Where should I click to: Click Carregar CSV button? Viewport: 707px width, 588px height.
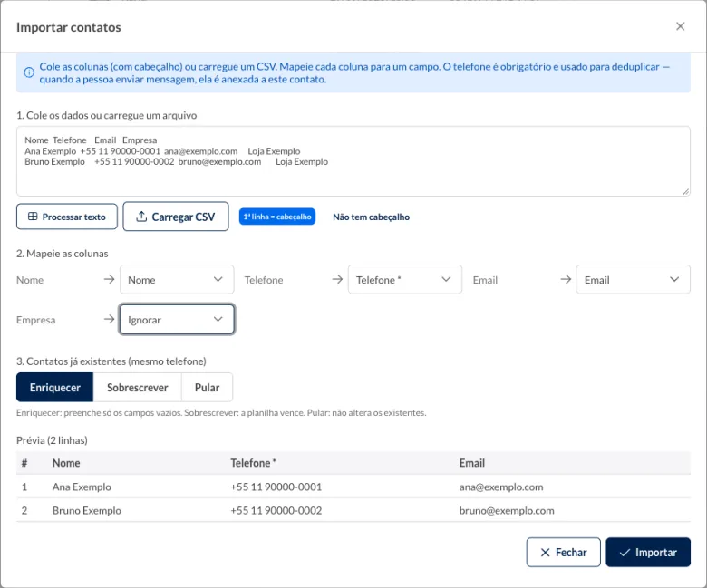click(176, 217)
